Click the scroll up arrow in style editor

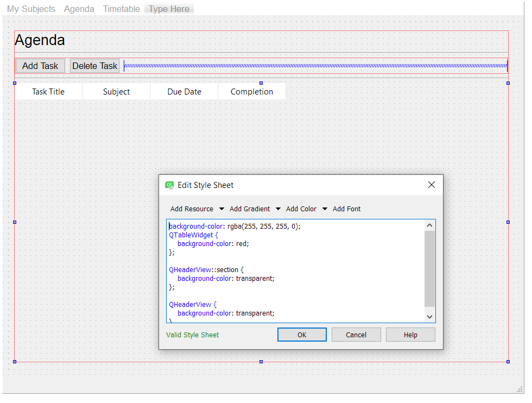[x=429, y=225]
